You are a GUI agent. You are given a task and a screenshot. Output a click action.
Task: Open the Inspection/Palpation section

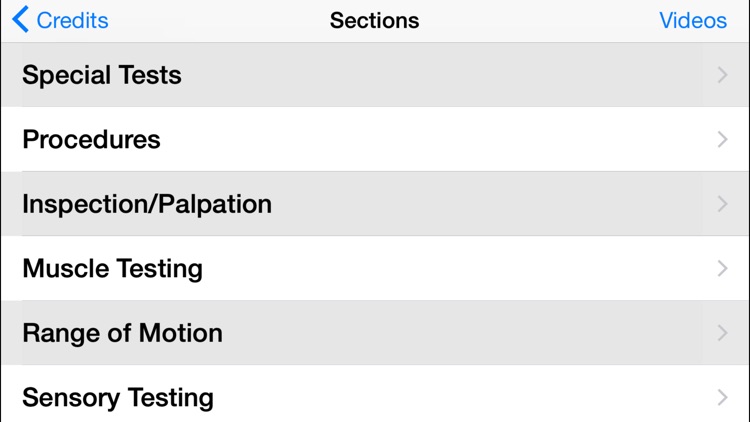[x=375, y=204]
